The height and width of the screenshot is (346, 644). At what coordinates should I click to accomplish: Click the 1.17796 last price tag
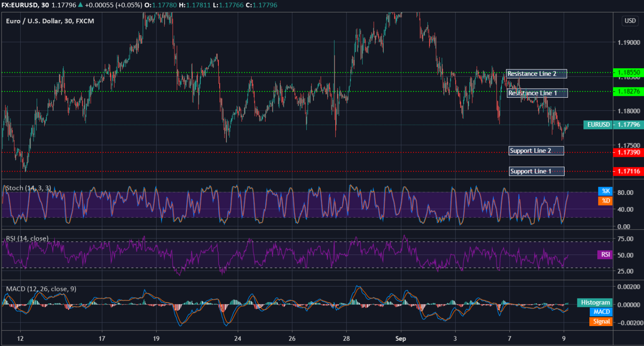tap(628, 125)
